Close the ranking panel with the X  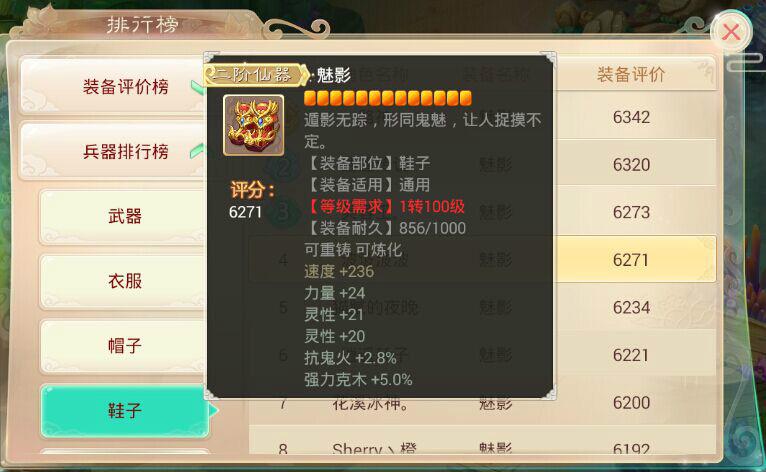pos(731,32)
